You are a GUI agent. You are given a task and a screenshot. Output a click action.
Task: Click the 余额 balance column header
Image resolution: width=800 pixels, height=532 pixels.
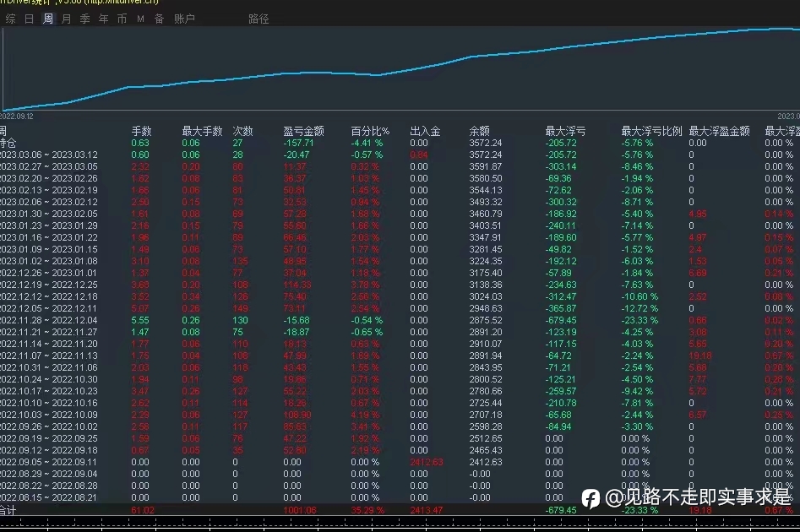(479, 131)
